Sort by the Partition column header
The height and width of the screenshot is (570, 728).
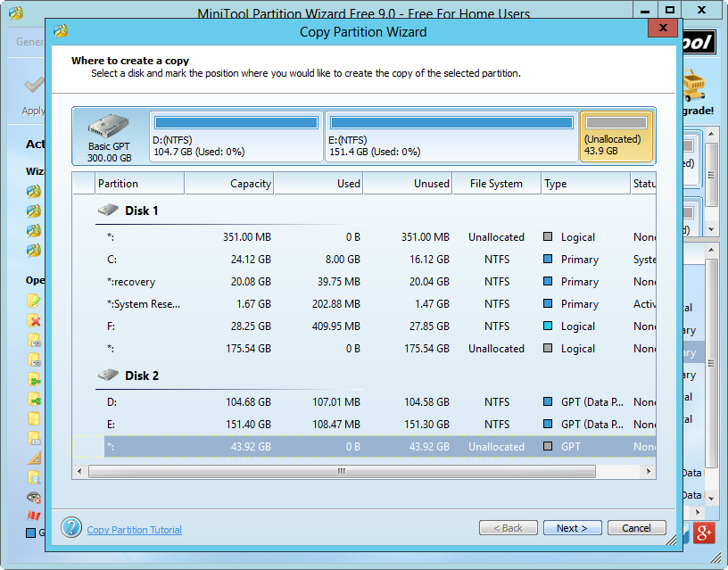pyautogui.click(x=139, y=184)
